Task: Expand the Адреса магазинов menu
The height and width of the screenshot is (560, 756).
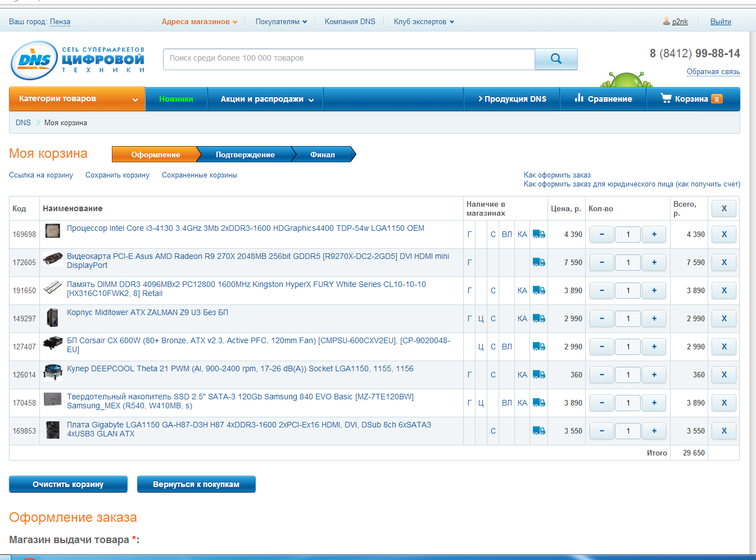Action: [199, 22]
